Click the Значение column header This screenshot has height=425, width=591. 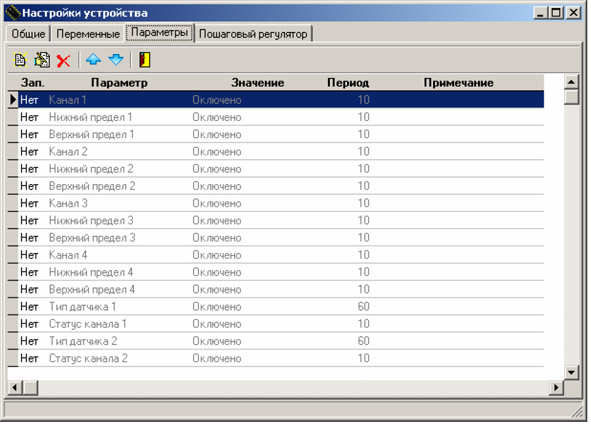click(257, 83)
